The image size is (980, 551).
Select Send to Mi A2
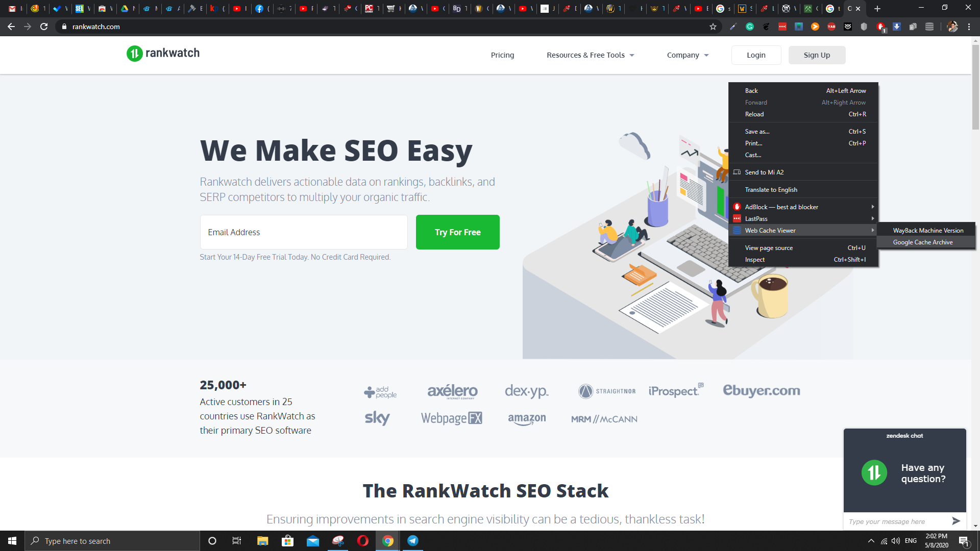pos(803,172)
